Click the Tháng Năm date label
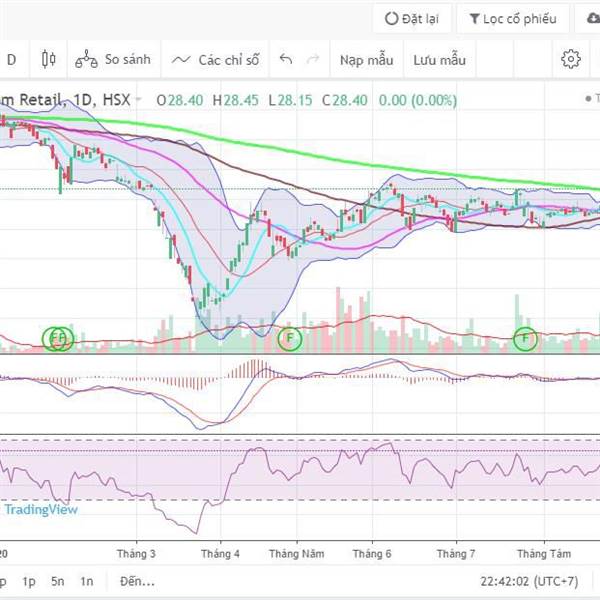The width and height of the screenshot is (600, 600). (297, 554)
